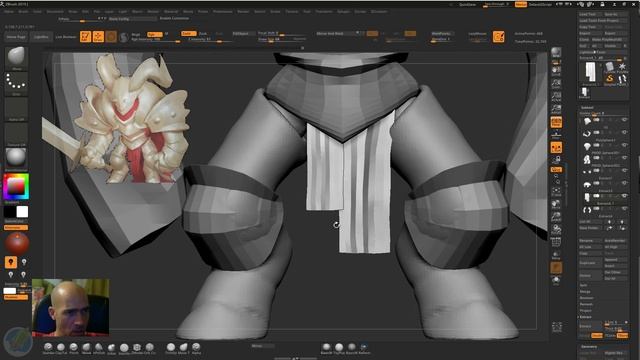
Task: Expand the Split section
Action: click(584, 285)
